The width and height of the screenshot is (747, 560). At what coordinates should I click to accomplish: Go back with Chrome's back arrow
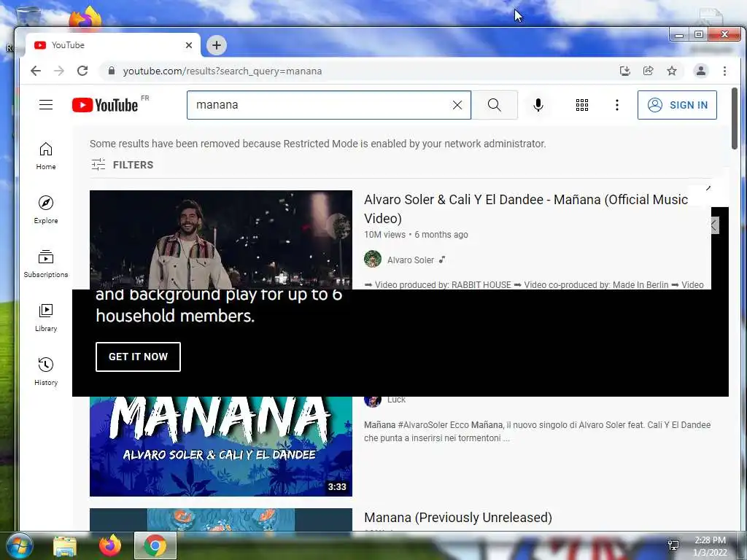pyautogui.click(x=36, y=71)
